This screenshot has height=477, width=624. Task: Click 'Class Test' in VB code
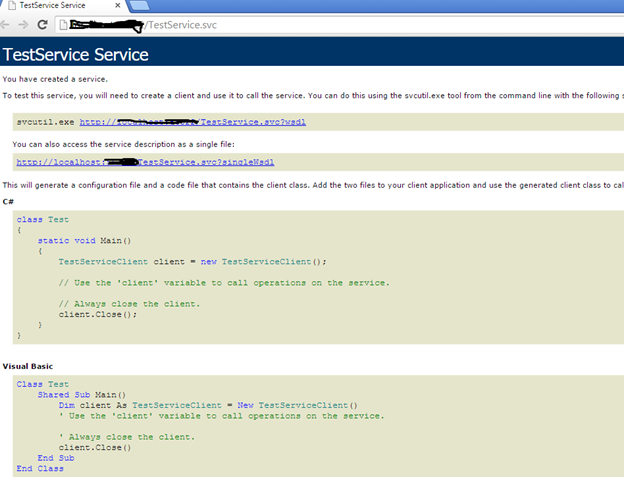43,384
